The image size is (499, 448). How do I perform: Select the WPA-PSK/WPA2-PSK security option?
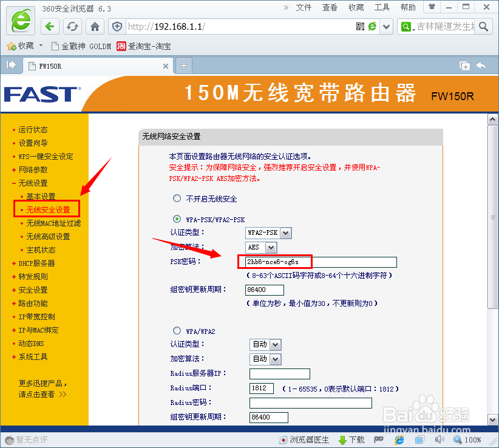click(x=176, y=219)
